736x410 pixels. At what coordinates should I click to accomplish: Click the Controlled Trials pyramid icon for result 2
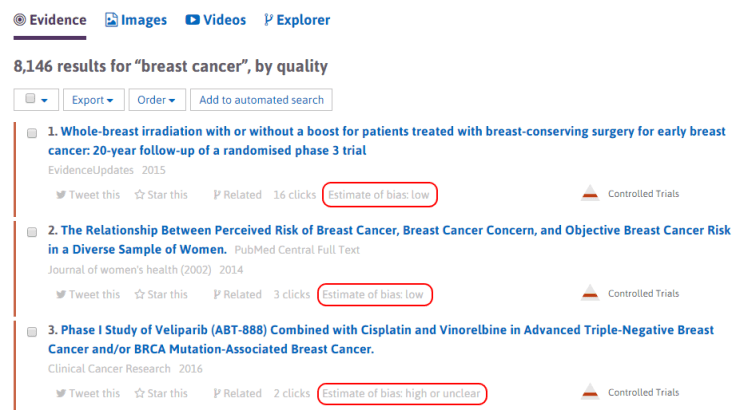[591, 293]
